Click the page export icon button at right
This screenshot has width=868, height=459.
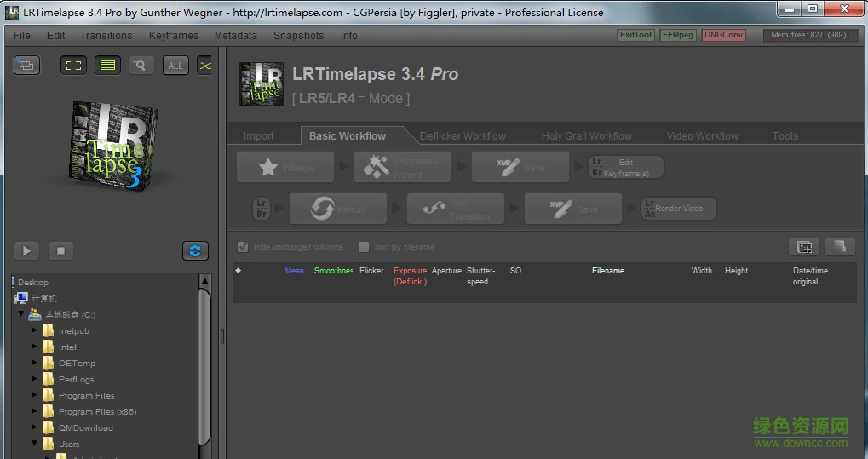(840, 247)
